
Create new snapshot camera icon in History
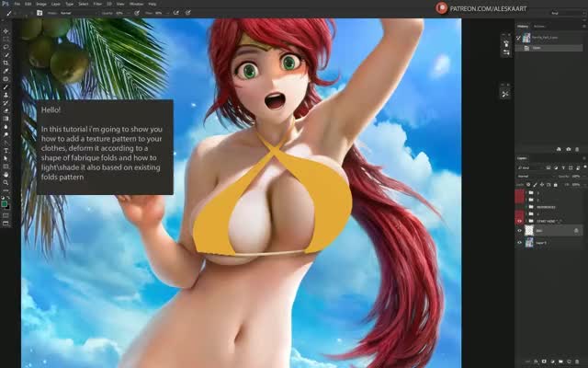(x=569, y=149)
